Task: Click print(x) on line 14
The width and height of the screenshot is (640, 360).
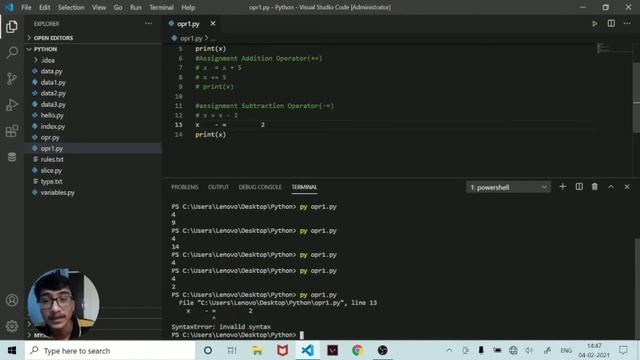Action: (x=210, y=134)
